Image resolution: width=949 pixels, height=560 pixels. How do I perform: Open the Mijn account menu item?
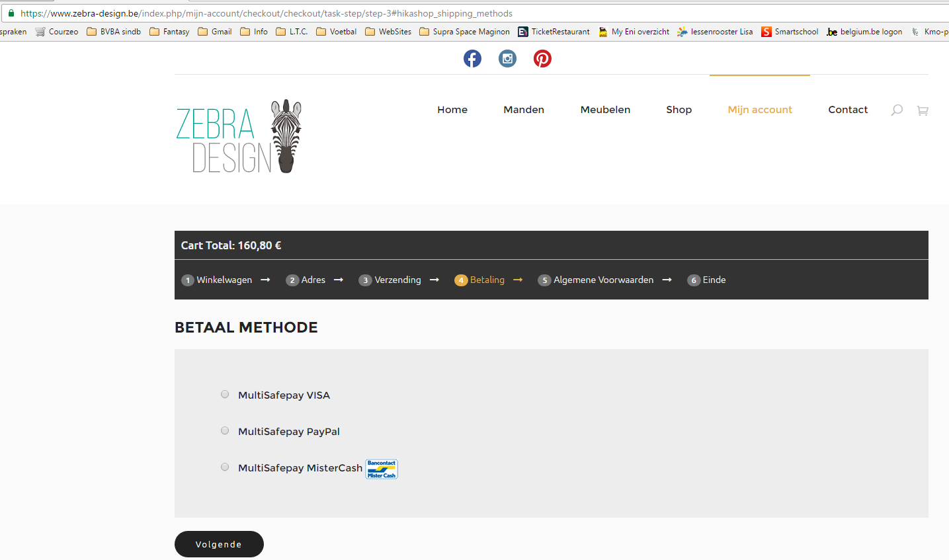(760, 110)
